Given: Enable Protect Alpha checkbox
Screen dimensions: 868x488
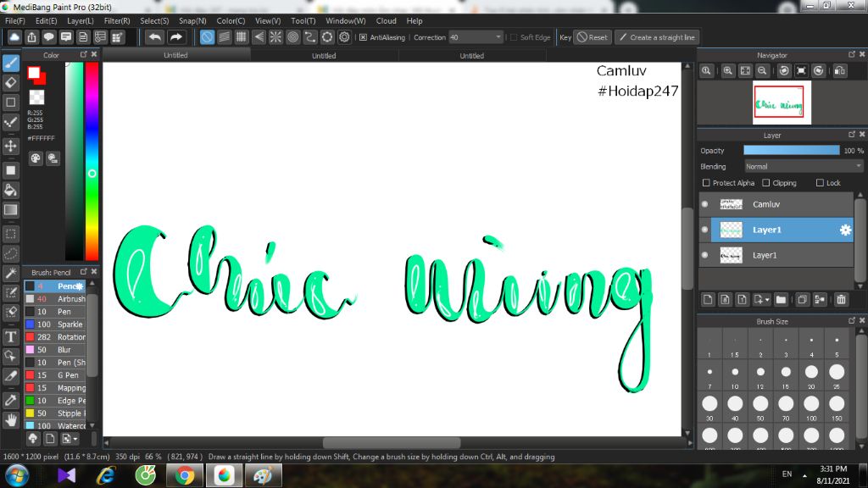Looking at the screenshot, I should [706, 183].
